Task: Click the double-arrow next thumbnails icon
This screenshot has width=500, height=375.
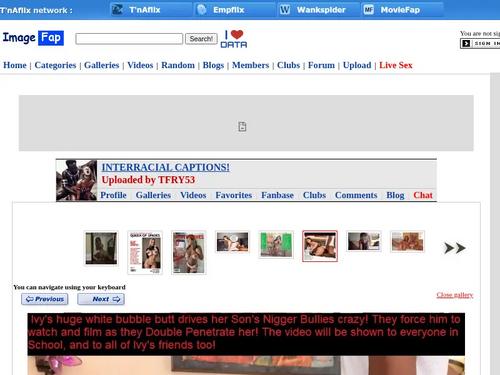Action: pyautogui.click(x=455, y=248)
